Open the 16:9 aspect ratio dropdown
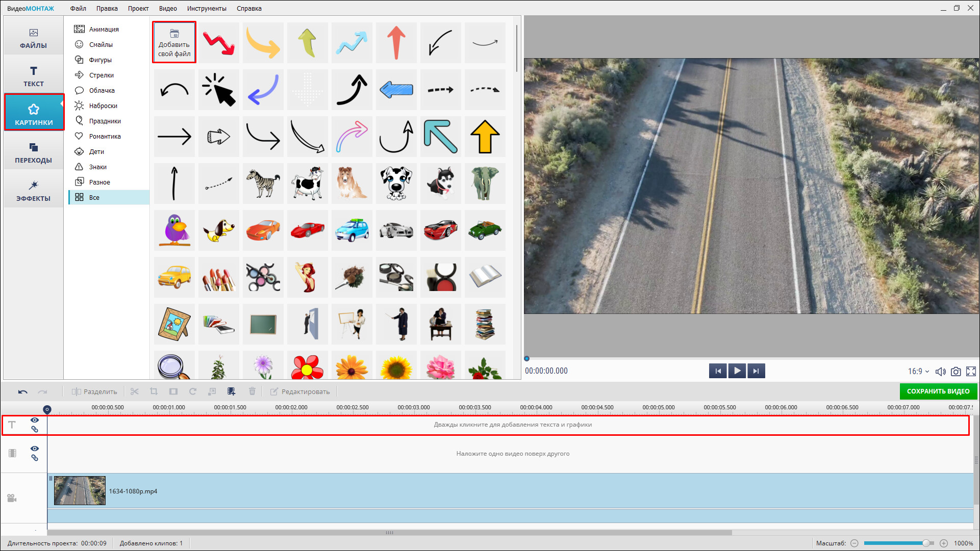 (x=918, y=371)
